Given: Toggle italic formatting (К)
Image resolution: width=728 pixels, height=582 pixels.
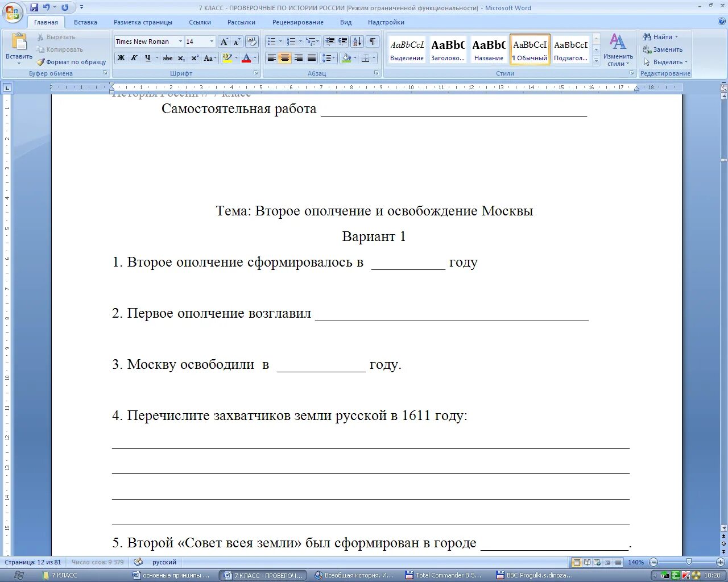Looking at the screenshot, I should (x=134, y=58).
